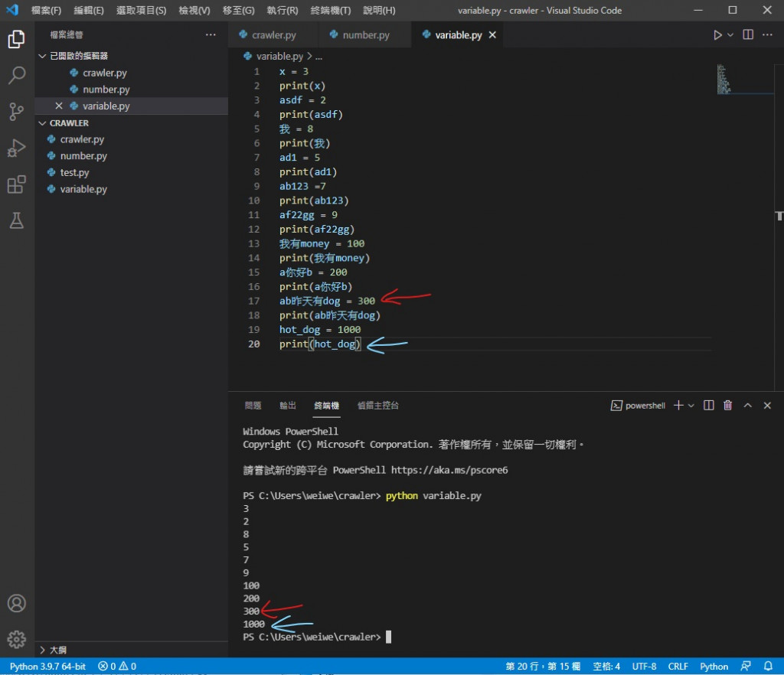This screenshot has height=675, width=784.
Task: Open the Accounts icon in activity bar
Action: click(17, 603)
